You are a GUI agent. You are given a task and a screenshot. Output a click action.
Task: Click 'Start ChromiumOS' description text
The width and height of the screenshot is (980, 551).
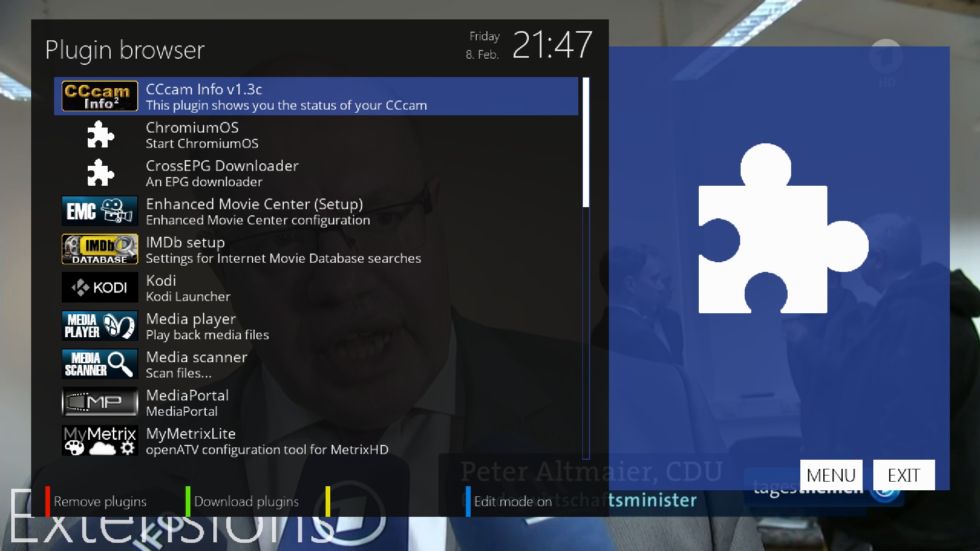(202, 143)
